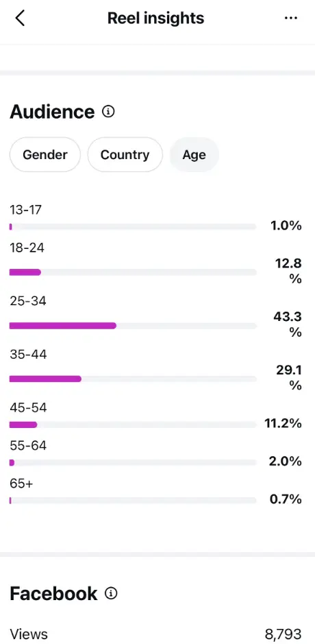Open the three-dot more options menu
This screenshot has height=644, width=315.
[x=291, y=18]
